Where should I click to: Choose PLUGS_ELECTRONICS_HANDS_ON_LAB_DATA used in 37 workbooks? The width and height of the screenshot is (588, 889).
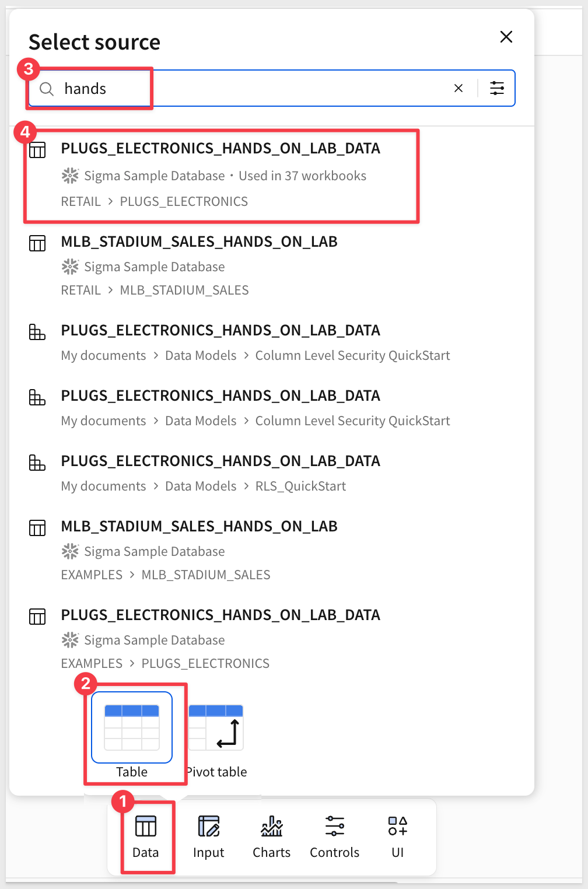[x=220, y=149]
